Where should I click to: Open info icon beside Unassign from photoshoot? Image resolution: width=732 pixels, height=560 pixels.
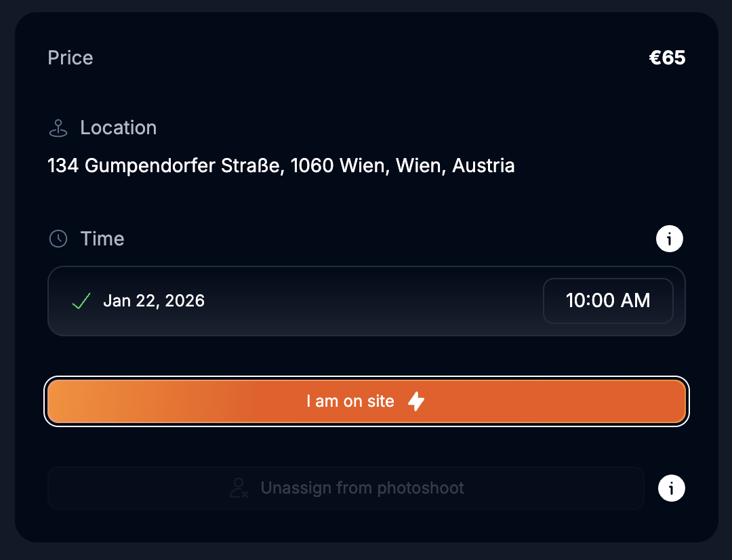tap(671, 488)
